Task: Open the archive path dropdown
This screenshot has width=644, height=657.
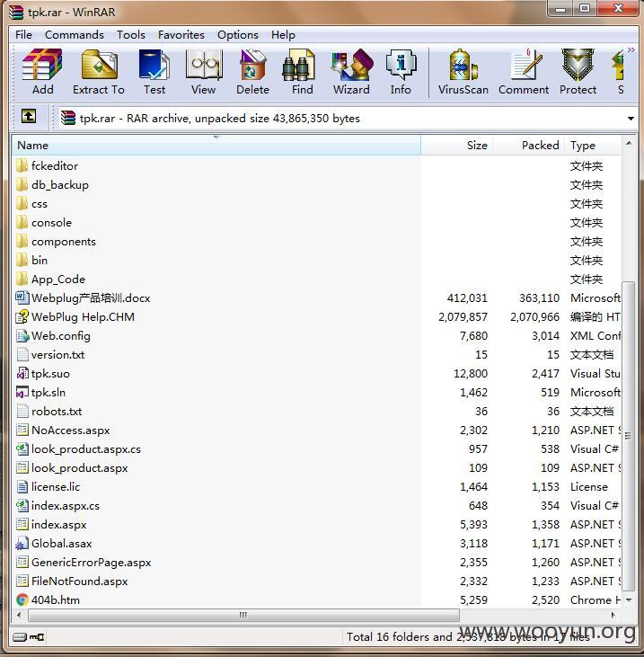Action: tap(631, 119)
